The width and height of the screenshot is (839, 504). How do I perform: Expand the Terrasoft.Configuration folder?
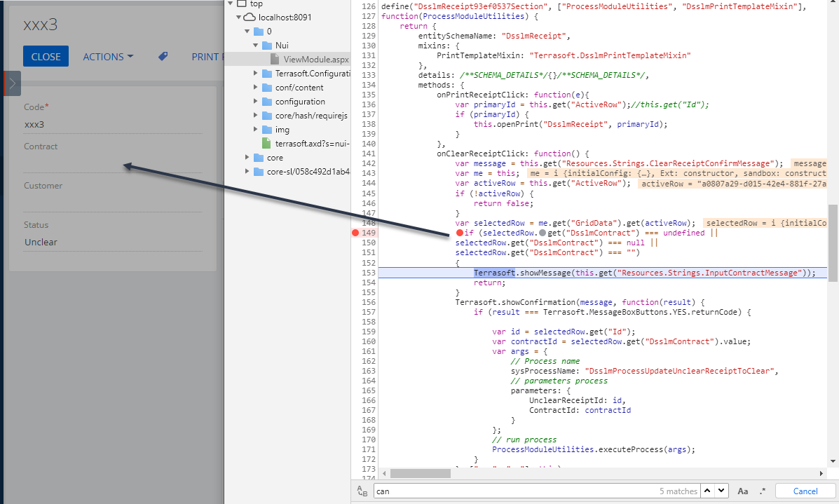point(256,74)
